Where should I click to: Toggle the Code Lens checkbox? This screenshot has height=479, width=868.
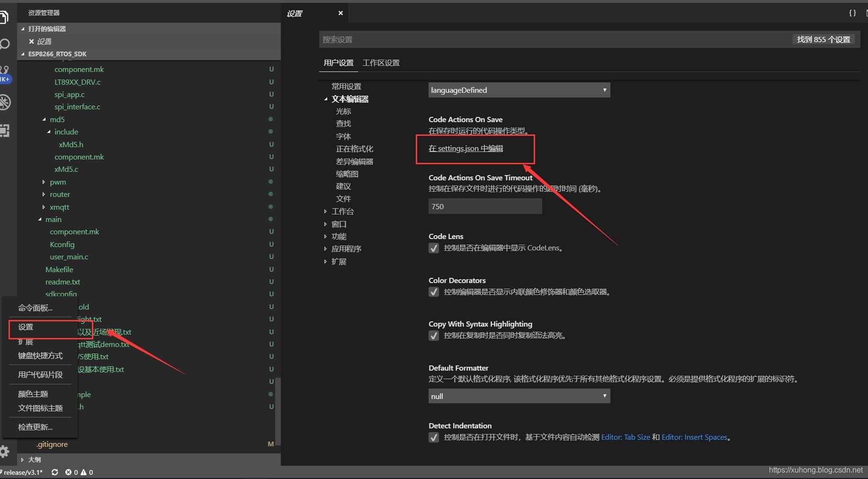[x=434, y=248]
